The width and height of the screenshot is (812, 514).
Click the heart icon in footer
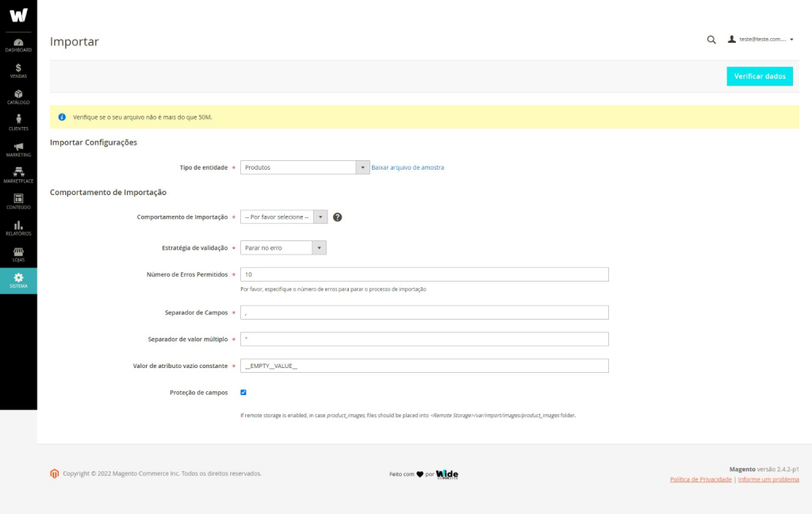(x=420, y=474)
